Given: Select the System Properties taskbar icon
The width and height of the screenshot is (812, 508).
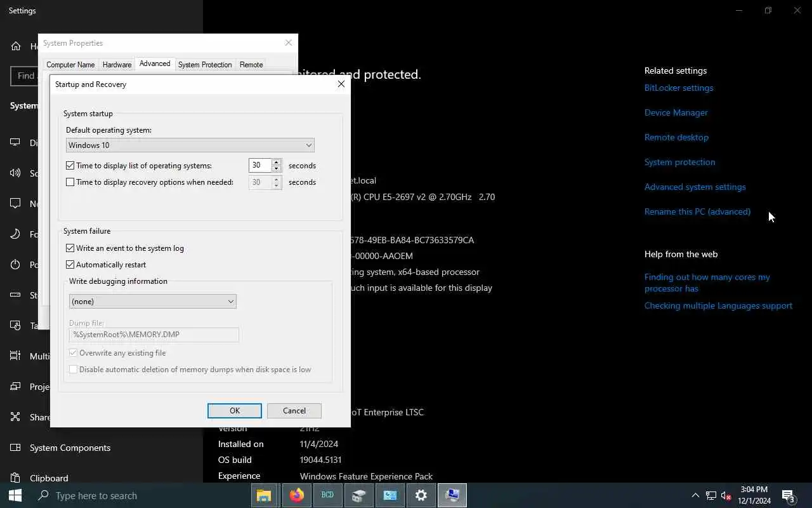Looking at the screenshot, I should [452, 495].
